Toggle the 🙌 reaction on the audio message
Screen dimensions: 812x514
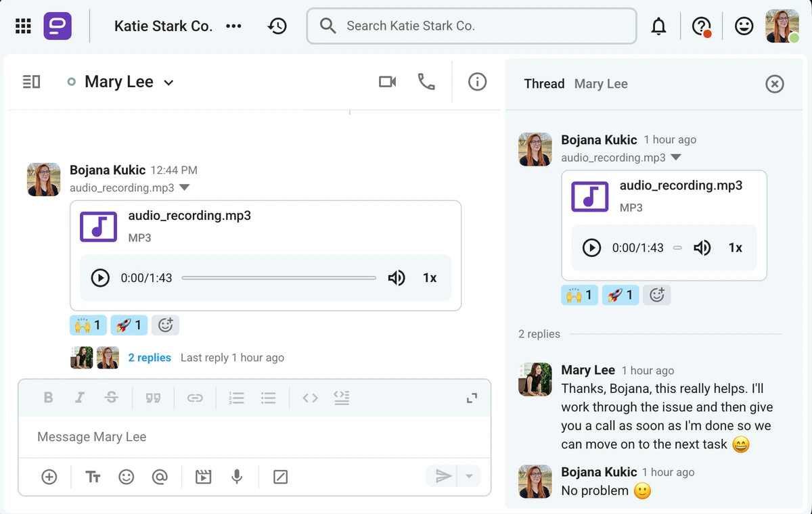[x=88, y=325]
